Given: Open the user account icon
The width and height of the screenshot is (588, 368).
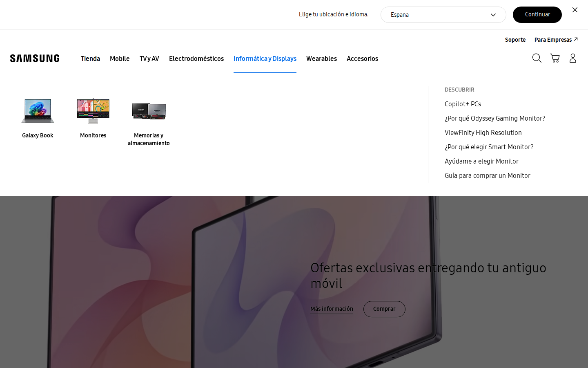Looking at the screenshot, I should click(572, 58).
